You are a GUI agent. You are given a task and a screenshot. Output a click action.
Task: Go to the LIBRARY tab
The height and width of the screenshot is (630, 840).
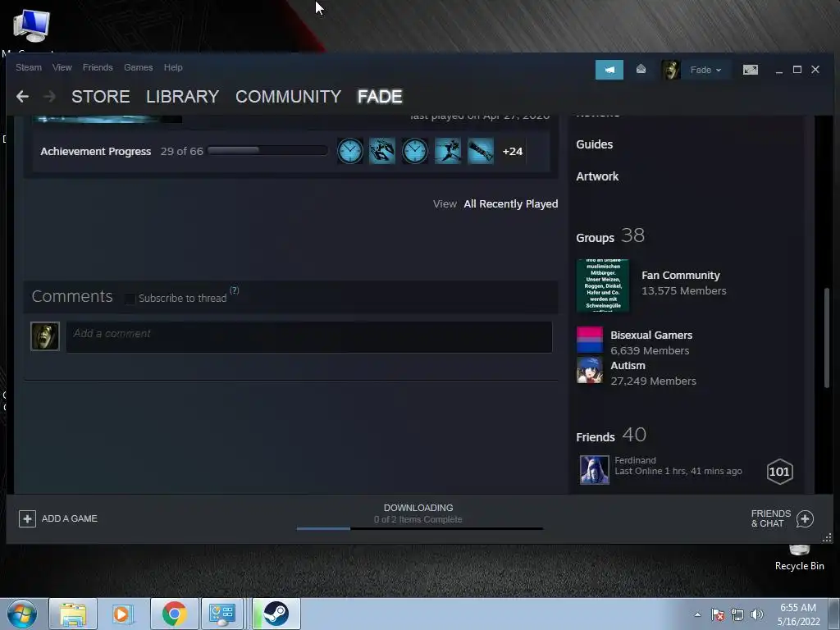point(182,97)
